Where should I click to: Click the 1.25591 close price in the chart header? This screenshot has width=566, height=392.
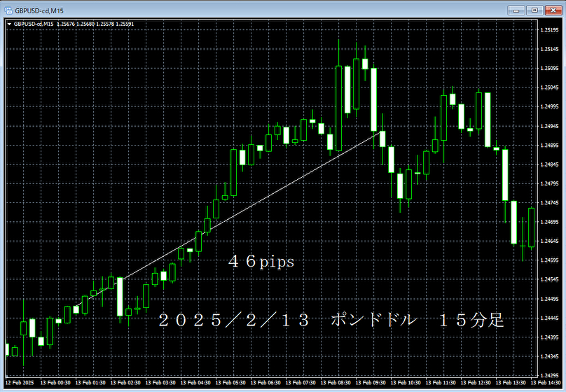(x=125, y=24)
